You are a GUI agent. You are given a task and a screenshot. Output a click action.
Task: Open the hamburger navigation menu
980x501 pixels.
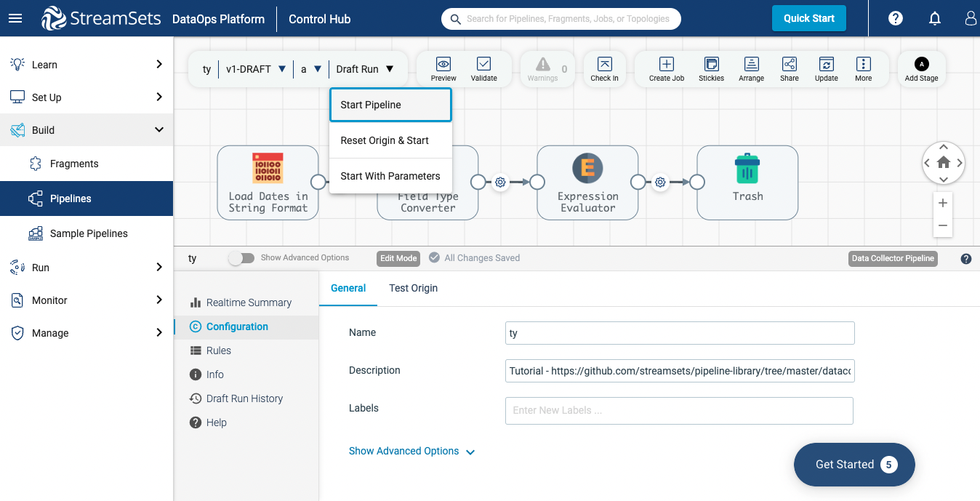pos(15,19)
